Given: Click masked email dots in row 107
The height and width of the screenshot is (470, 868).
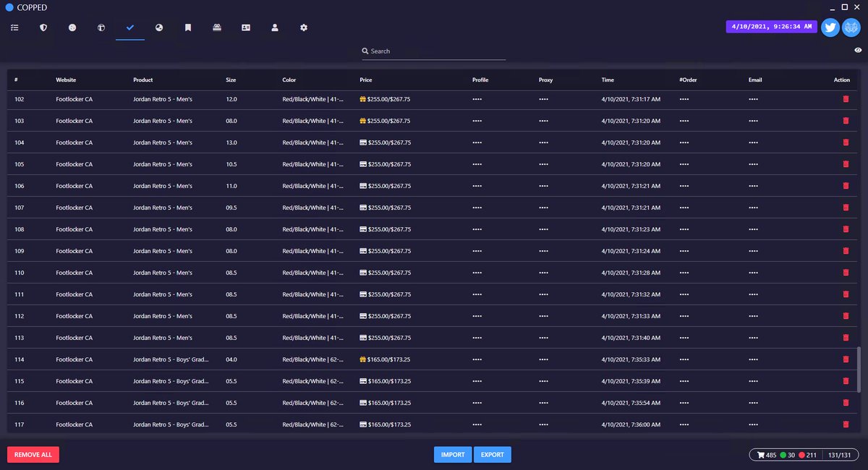Looking at the screenshot, I should point(753,208).
